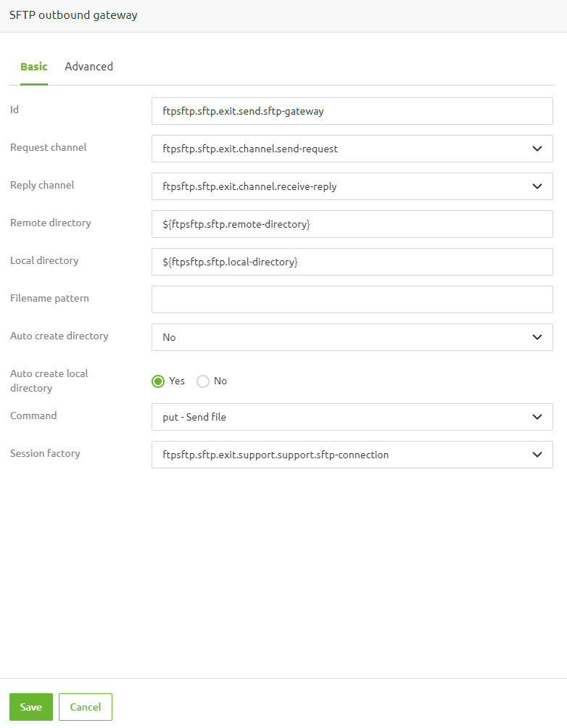Click the Save button
This screenshot has height=728, width=567.
coord(30,707)
